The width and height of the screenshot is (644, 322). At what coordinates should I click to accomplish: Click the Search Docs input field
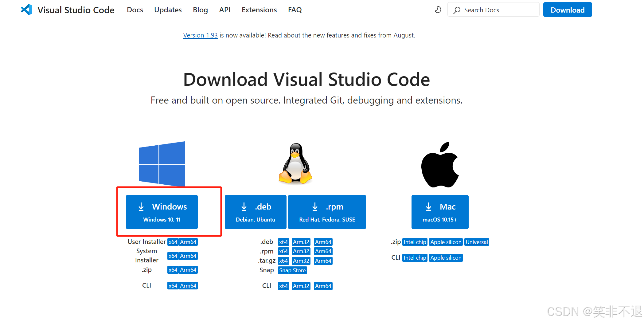click(493, 10)
